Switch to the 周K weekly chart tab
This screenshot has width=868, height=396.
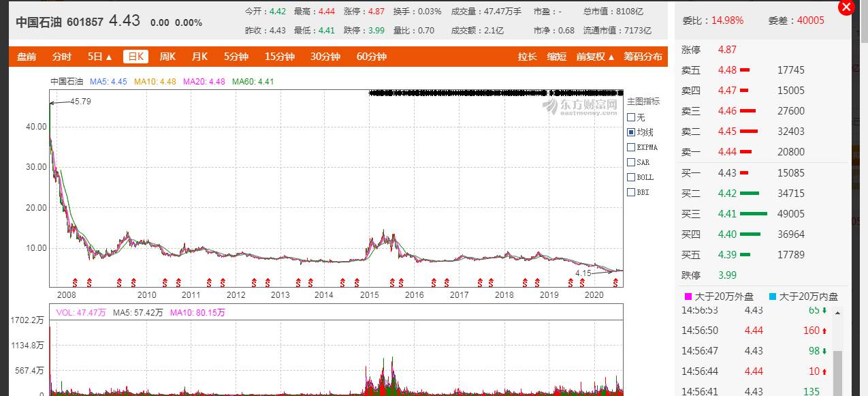pyautogui.click(x=167, y=57)
